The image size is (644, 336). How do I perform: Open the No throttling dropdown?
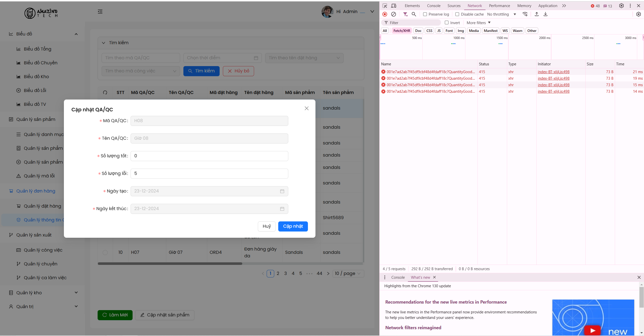[x=501, y=14]
